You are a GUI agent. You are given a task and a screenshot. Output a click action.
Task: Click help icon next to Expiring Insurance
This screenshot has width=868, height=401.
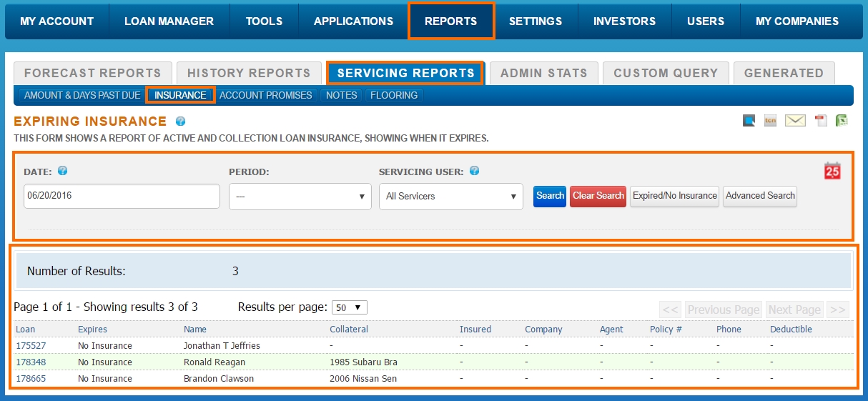pyautogui.click(x=180, y=122)
